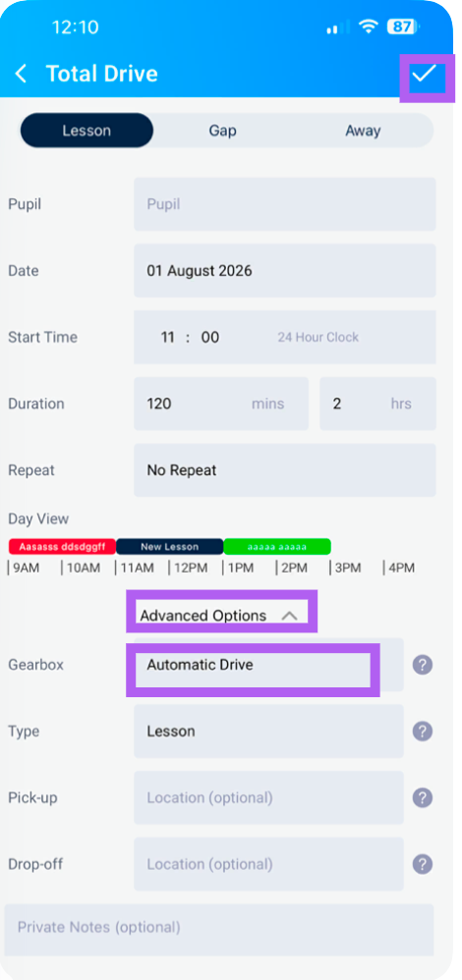Tap the battery indicator showing 87
Viewport: 462px width, 980px height.
pos(403,27)
